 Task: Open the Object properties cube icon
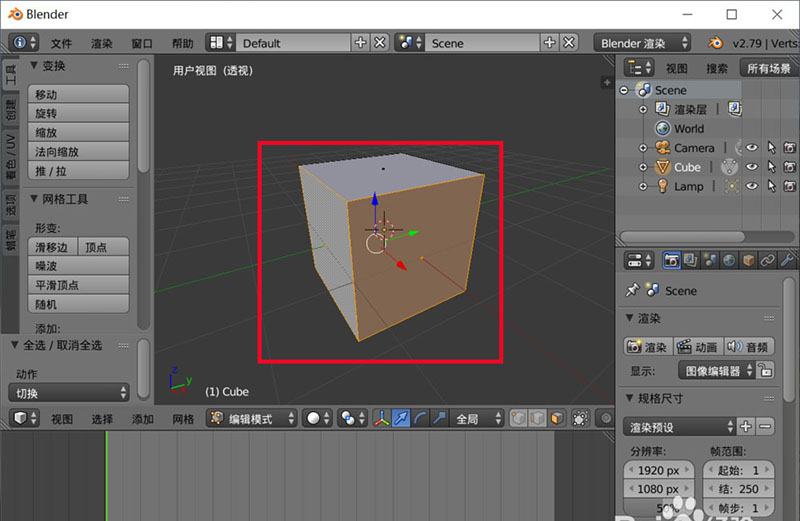tap(748, 260)
